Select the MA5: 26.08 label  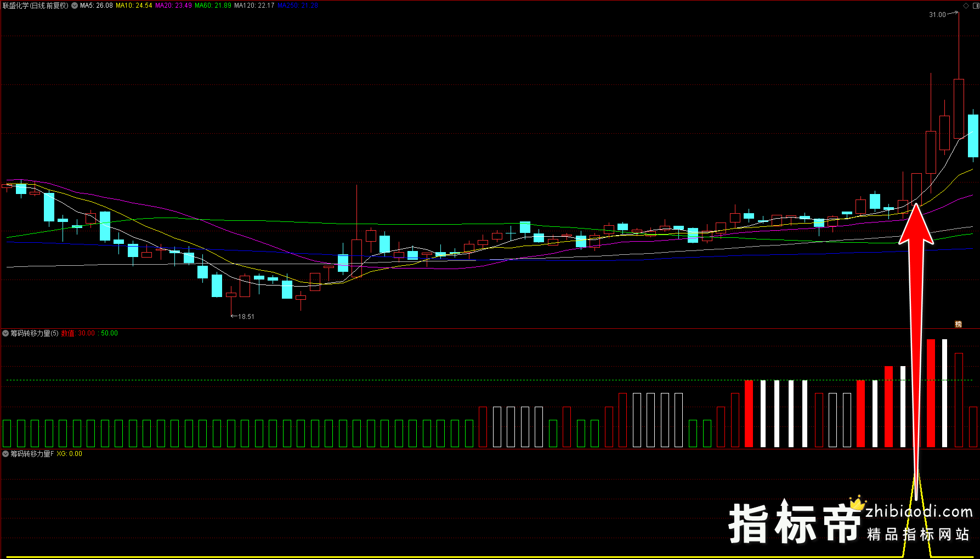(97, 5)
